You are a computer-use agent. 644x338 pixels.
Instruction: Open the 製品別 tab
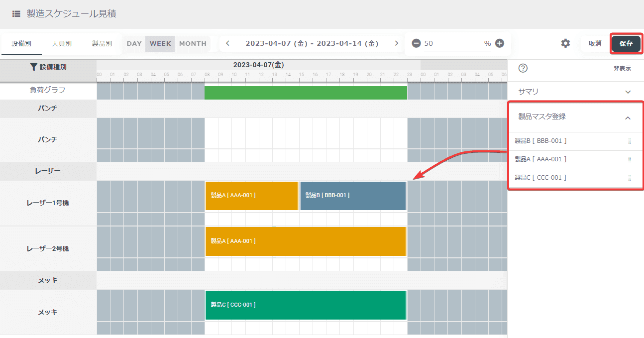(102, 43)
